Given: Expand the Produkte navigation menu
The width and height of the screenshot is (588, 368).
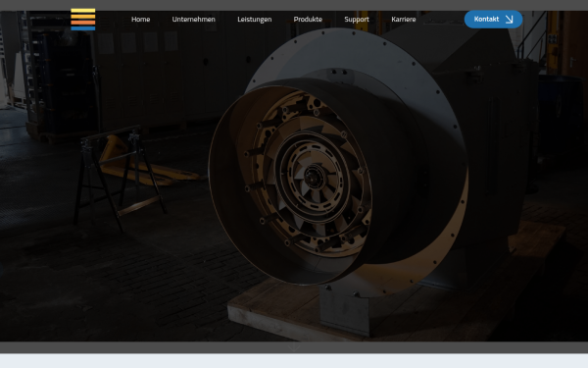Looking at the screenshot, I should (x=308, y=20).
